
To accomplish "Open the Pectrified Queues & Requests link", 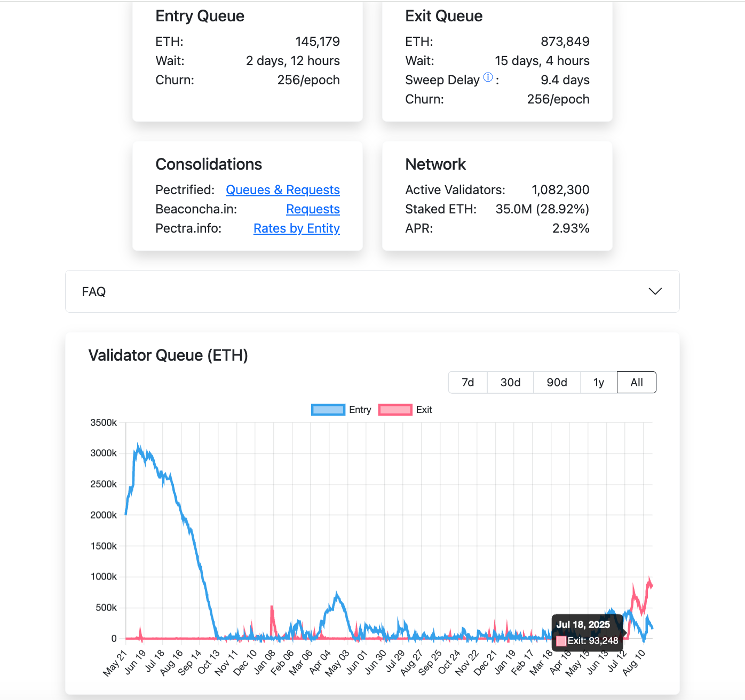I will pyautogui.click(x=282, y=190).
